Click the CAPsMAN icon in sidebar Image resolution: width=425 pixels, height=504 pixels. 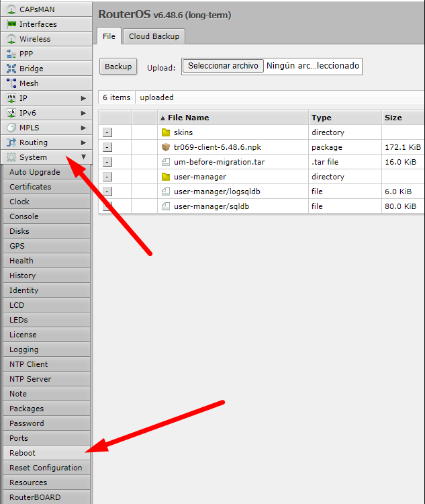(x=11, y=9)
